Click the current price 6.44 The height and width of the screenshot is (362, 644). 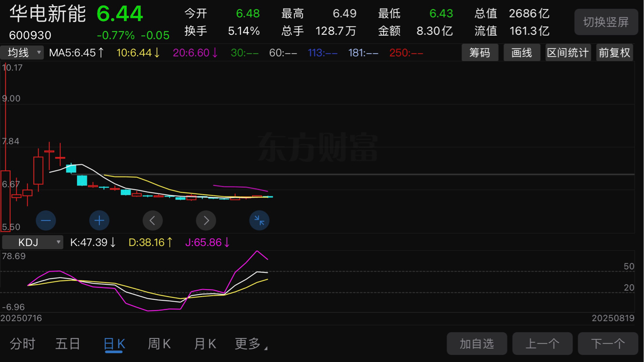(x=120, y=14)
